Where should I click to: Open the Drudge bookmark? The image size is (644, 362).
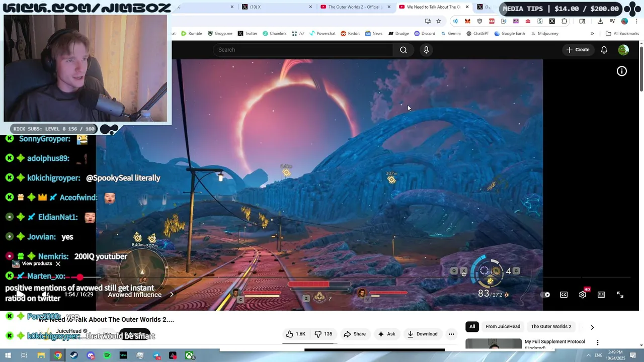397,34
